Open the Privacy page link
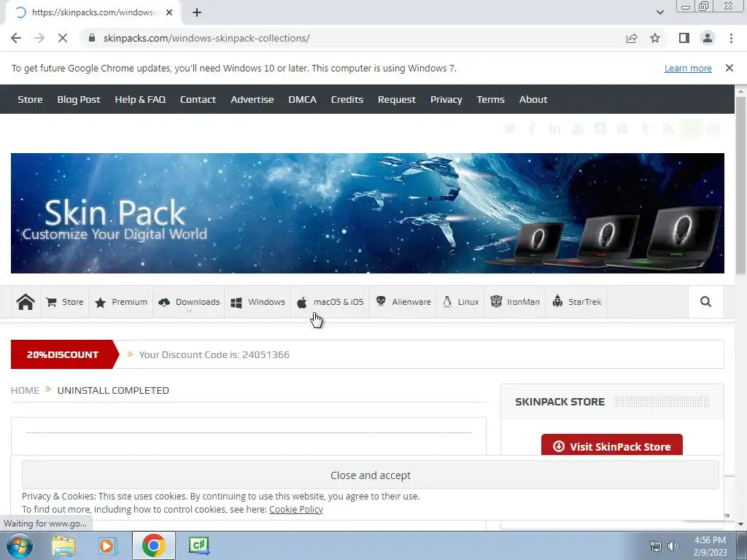 446,99
